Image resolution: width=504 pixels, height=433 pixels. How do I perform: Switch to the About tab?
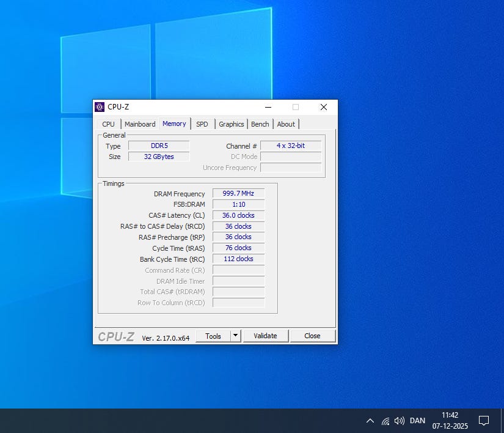(x=286, y=124)
